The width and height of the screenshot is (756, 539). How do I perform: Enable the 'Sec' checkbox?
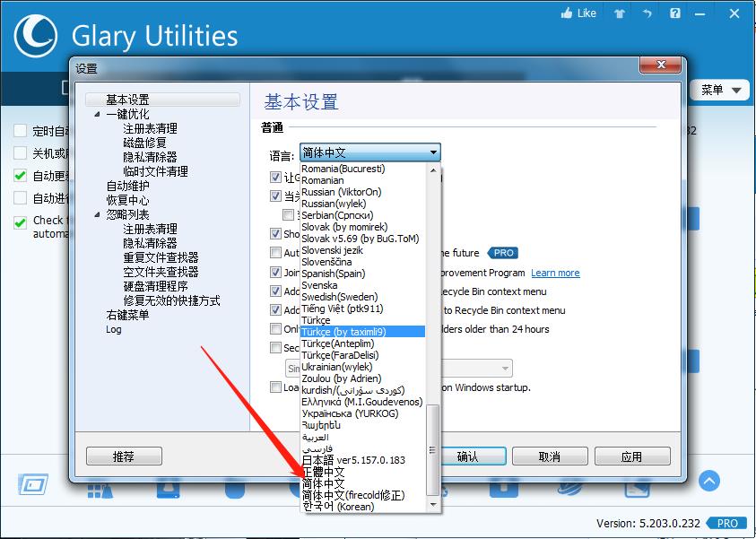[x=275, y=348]
